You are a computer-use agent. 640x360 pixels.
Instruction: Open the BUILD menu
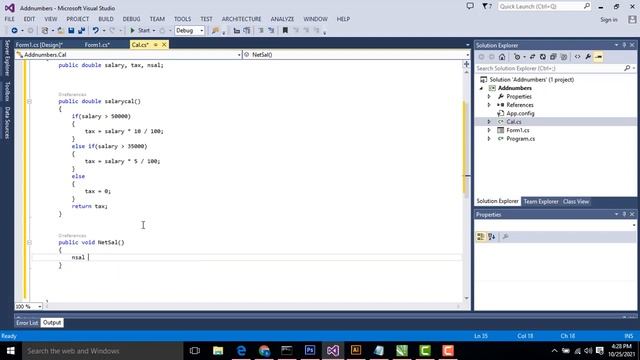[106, 19]
